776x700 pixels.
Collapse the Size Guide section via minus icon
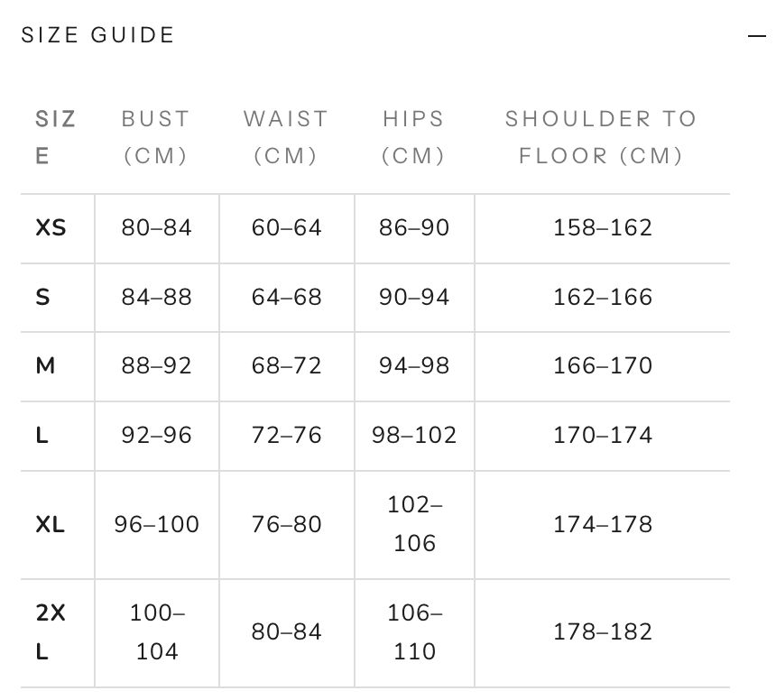pyautogui.click(x=757, y=35)
